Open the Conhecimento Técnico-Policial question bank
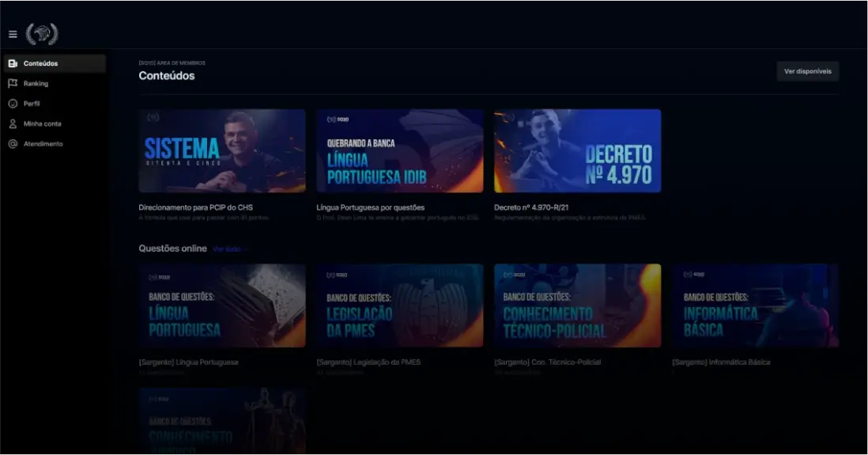Viewport: 868px width, 455px height. tap(577, 305)
